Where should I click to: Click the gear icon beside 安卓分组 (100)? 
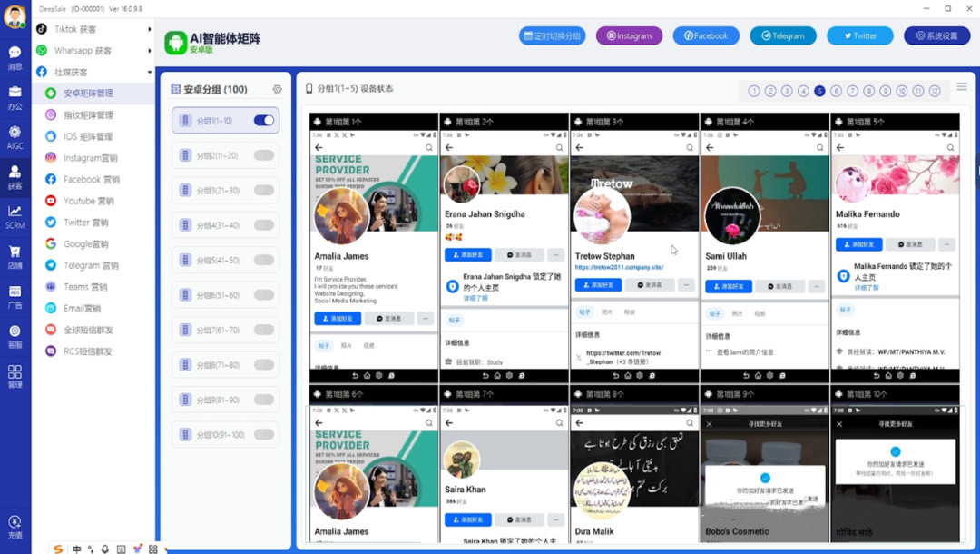(278, 89)
